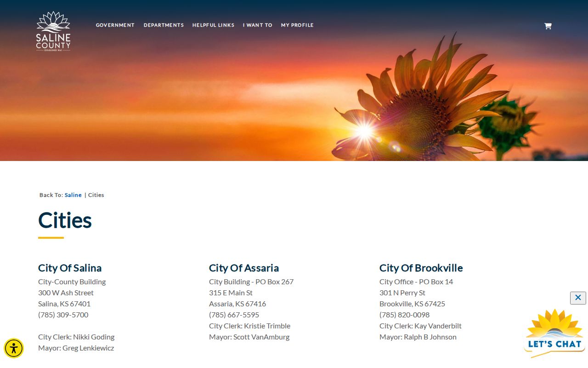The height and width of the screenshot is (368, 588).
Task: Open the I Want To menu
Action: 258,25
